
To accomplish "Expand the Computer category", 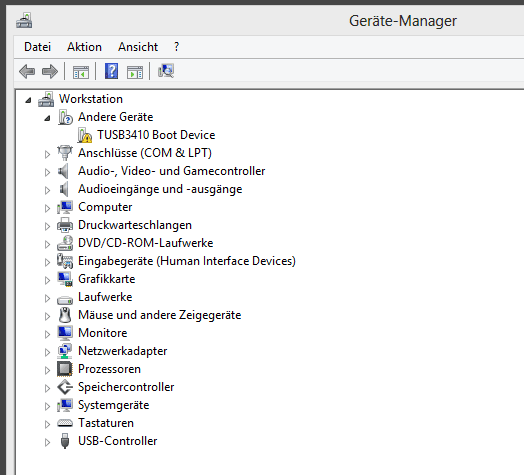I will click(47, 208).
